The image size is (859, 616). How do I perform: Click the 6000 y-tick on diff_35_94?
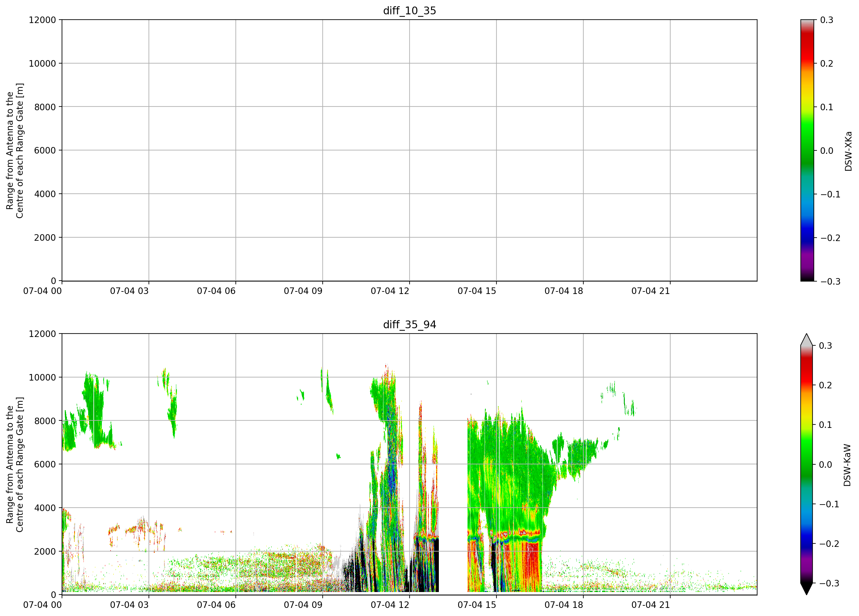(45, 464)
